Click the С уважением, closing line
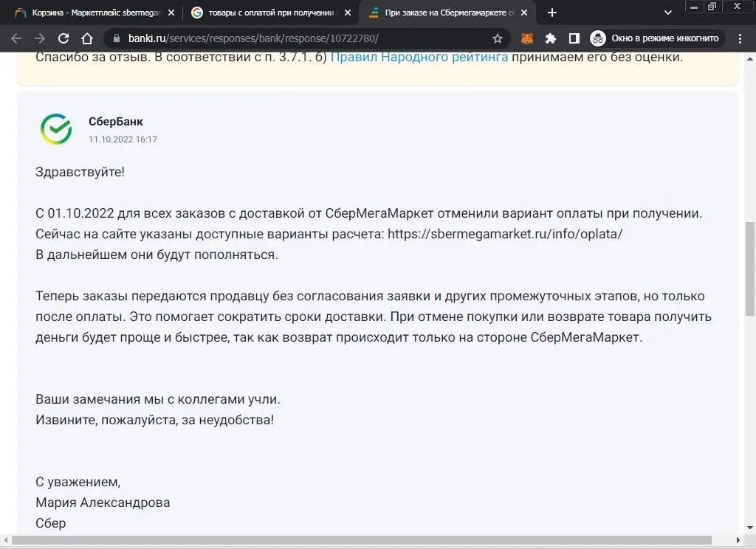Screen dimensions: 756x549 tap(78, 482)
